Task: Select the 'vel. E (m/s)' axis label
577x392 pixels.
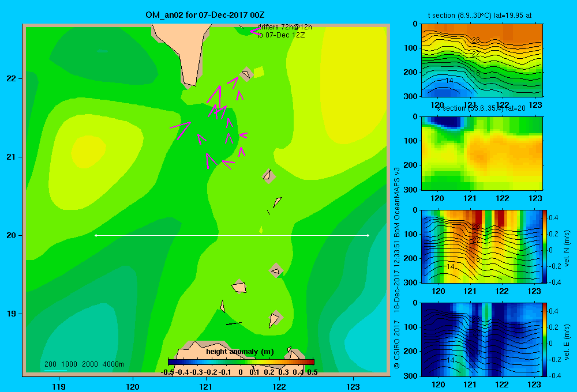Action: tap(567, 341)
